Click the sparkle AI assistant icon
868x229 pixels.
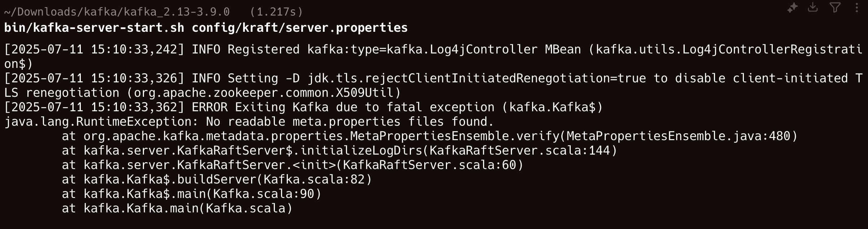[792, 8]
